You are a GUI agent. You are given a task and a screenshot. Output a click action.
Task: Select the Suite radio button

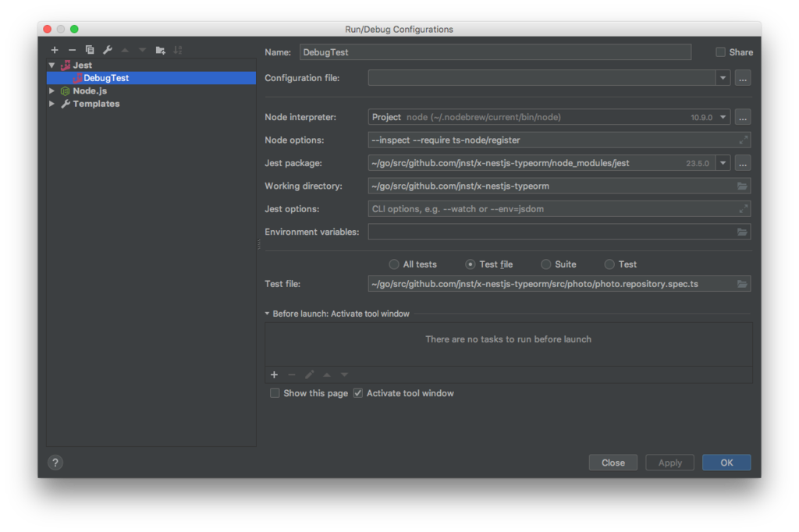click(545, 264)
